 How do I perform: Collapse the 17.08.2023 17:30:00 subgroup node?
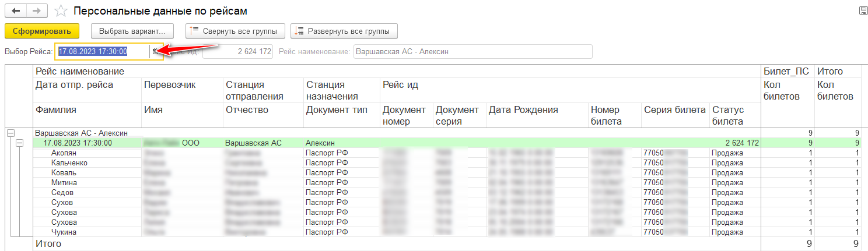point(19,143)
